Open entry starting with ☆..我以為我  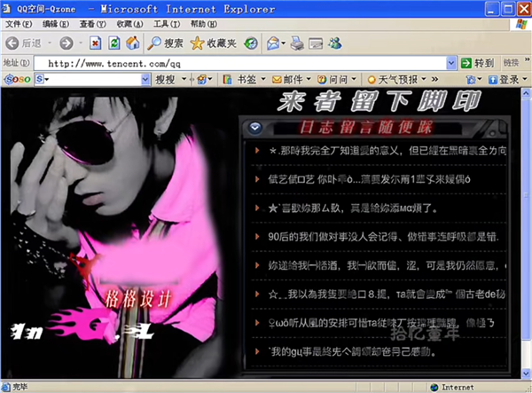[x=387, y=294]
